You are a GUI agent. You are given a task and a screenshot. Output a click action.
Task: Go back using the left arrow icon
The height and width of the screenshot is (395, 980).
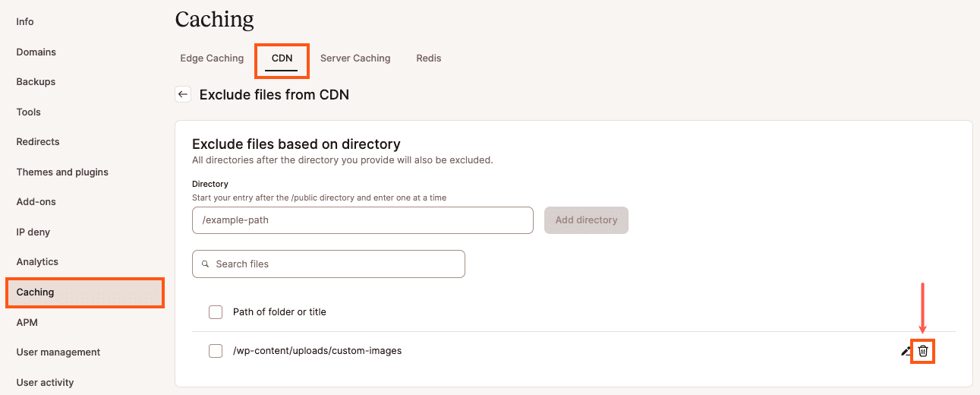(183, 94)
